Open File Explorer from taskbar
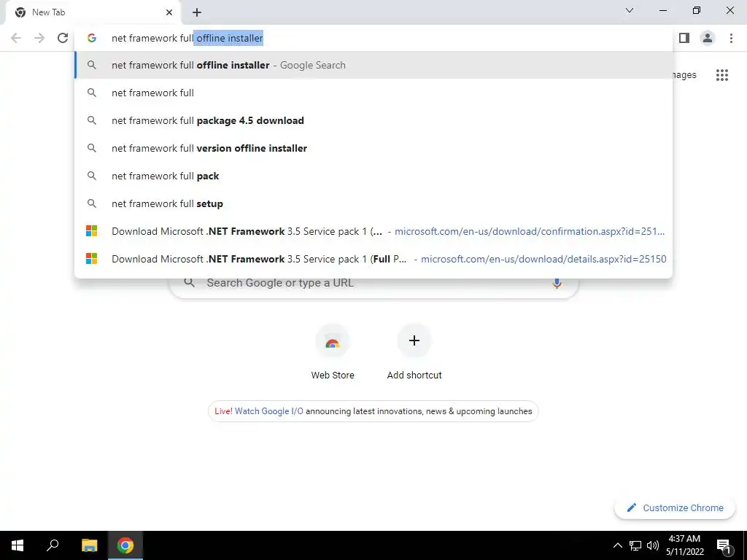 click(89, 545)
